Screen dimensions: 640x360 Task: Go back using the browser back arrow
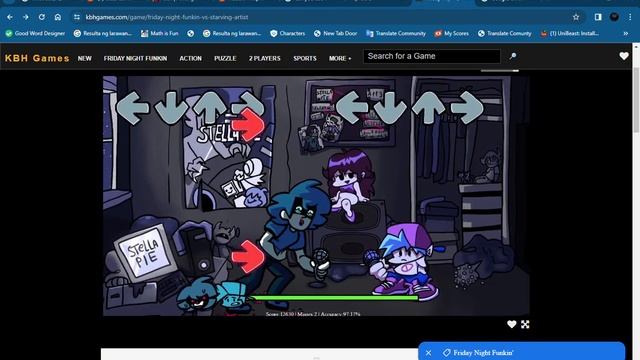pyautogui.click(x=10, y=17)
